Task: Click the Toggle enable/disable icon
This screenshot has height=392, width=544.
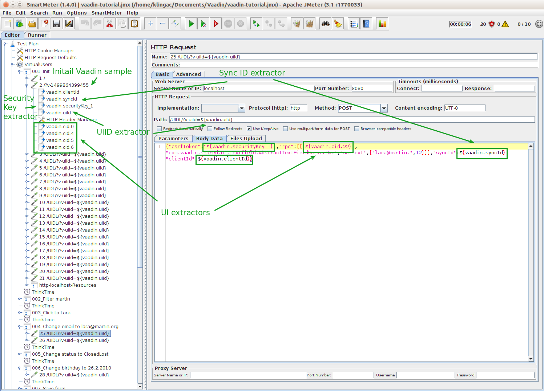Action: [175, 24]
